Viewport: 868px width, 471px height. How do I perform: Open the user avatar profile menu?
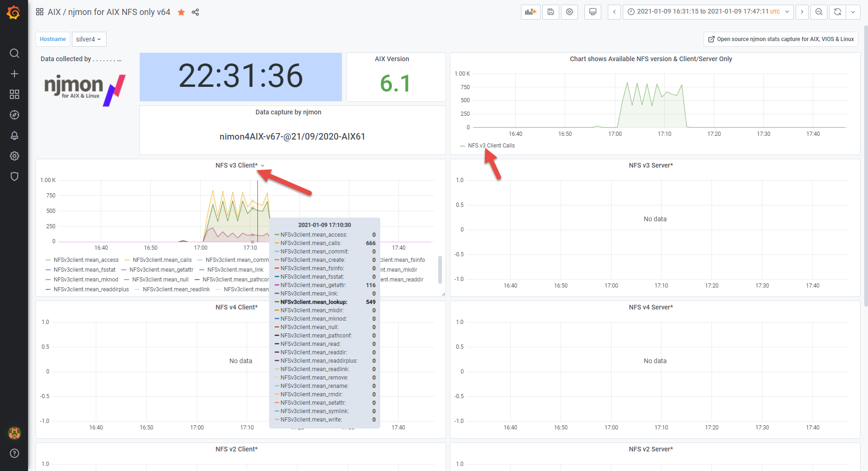coord(14,433)
